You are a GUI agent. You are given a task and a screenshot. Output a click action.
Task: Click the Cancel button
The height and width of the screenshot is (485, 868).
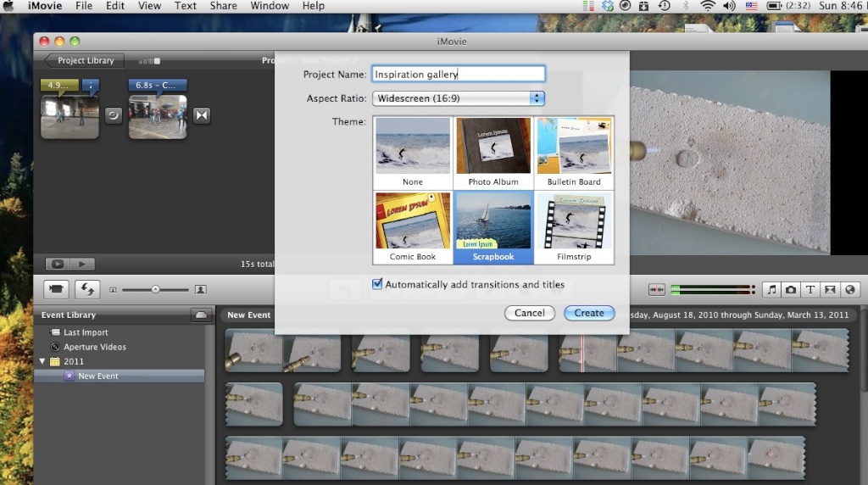pyautogui.click(x=529, y=313)
